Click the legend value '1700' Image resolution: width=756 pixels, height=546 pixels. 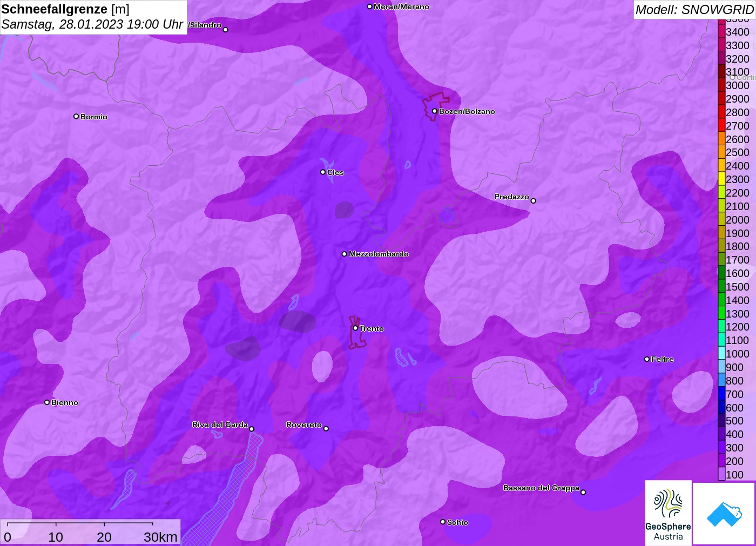(x=738, y=260)
